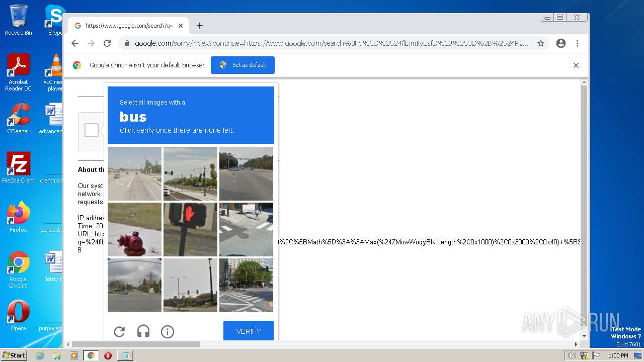Select bottom-right captcha building crosswalk tile
Image resolution: width=644 pixels, height=362 pixels.
click(x=246, y=285)
